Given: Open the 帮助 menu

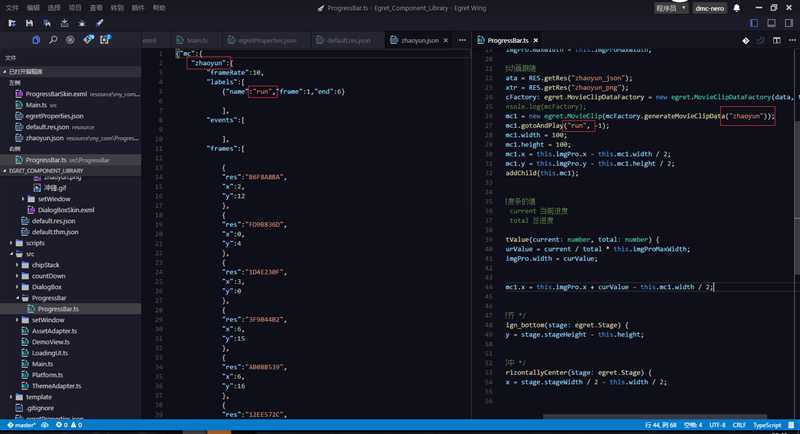Looking at the screenshot, I should (159, 8).
